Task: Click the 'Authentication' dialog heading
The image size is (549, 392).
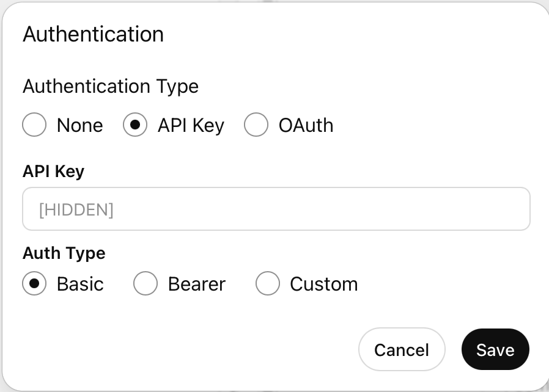Action: tap(93, 34)
